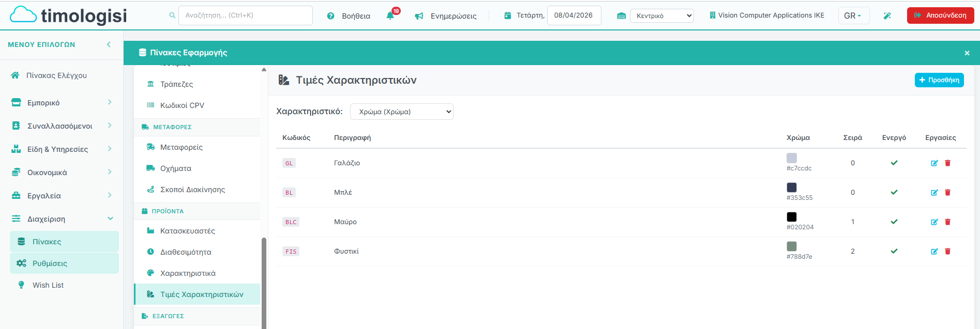Toggle Ενεργό checkmark for Μπλέ

click(894, 192)
